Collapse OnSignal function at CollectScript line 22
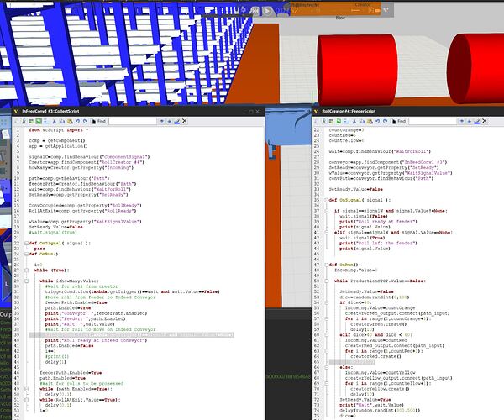 pyautogui.click(x=27, y=244)
